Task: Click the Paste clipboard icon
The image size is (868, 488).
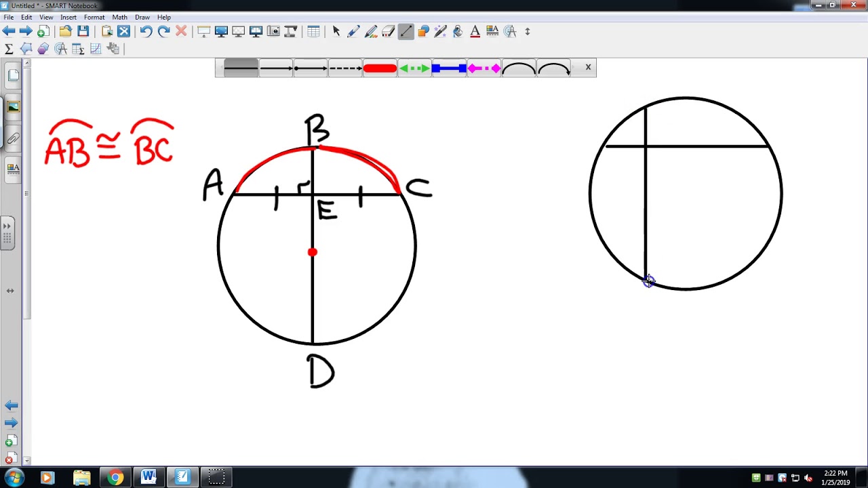Action: coord(106,31)
